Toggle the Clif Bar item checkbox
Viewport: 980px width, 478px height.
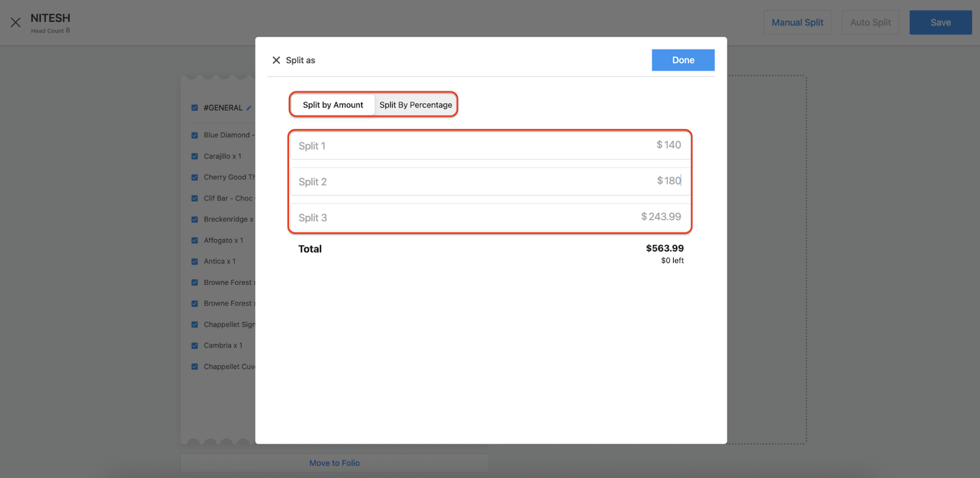tap(195, 199)
